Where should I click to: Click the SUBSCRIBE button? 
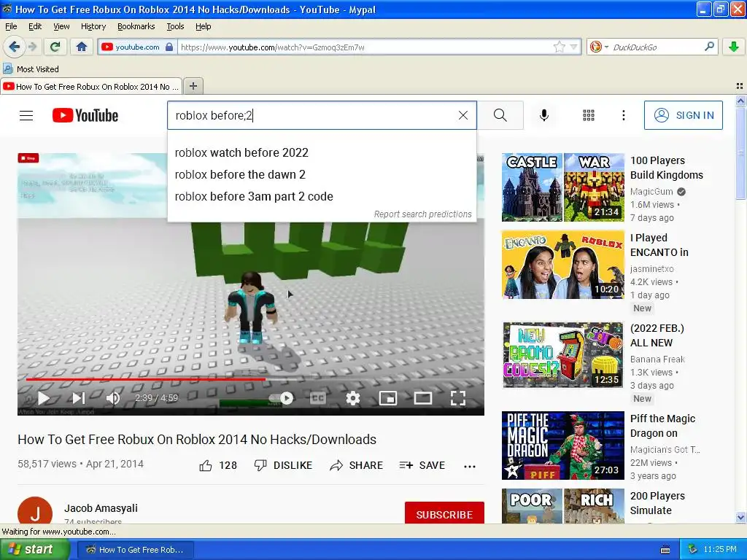pos(444,513)
